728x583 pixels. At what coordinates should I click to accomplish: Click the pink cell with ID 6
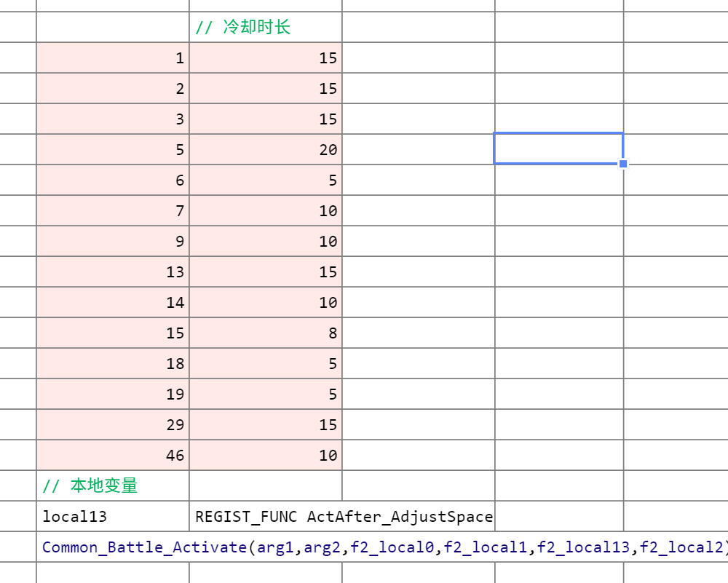click(x=113, y=180)
